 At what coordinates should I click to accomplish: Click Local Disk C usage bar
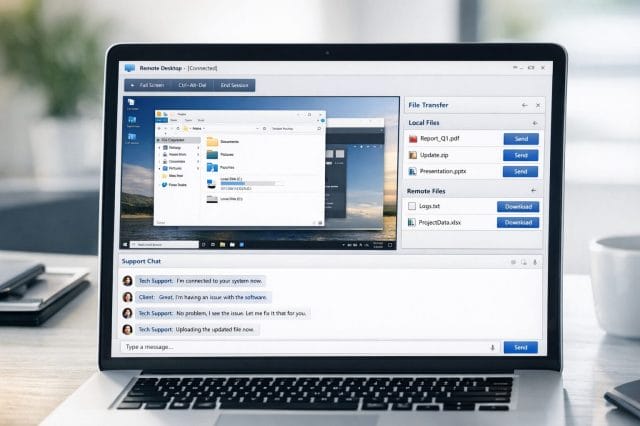(x=248, y=184)
